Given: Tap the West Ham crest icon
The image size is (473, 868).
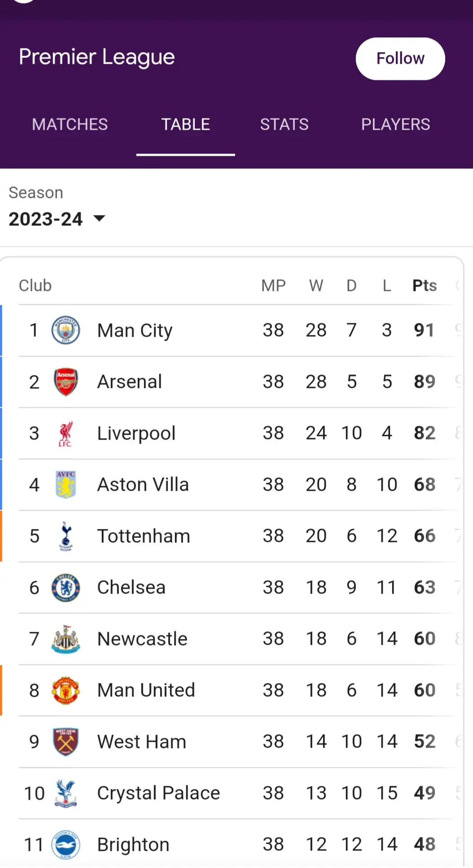Looking at the screenshot, I should [x=66, y=742].
